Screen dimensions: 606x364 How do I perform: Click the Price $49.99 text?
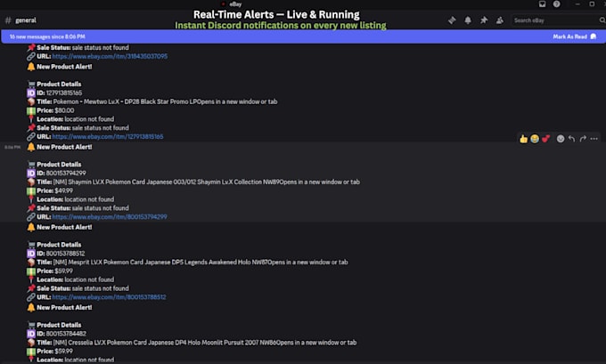pyautogui.click(x=54, y=191)
